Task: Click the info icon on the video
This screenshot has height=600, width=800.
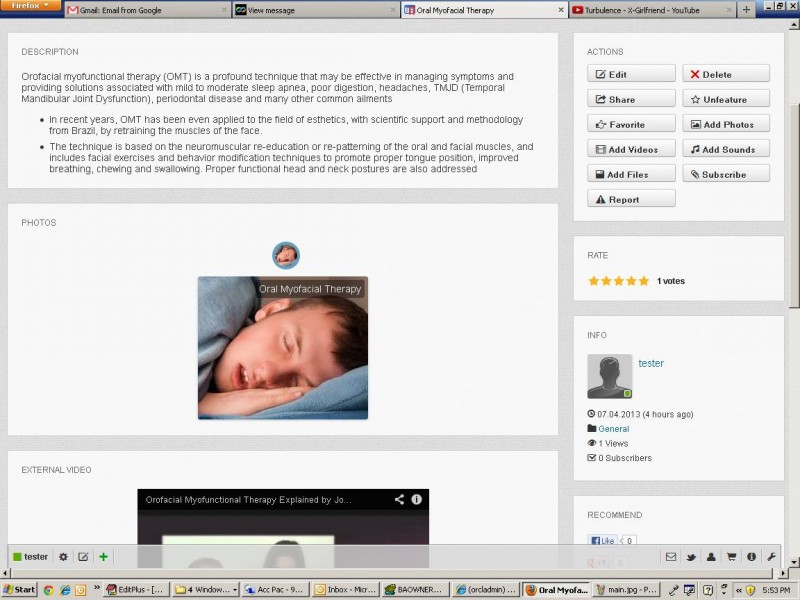Action: [x=416, y=499]
